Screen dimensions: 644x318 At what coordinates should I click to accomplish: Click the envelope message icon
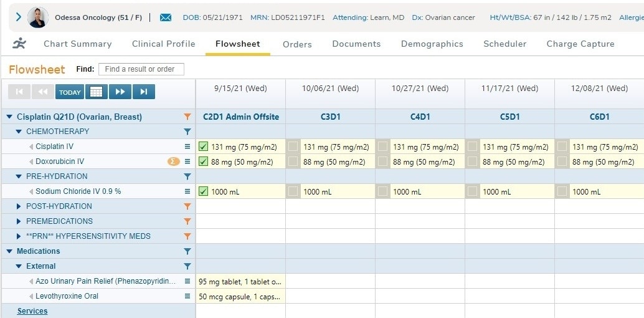[x=165, y=17]
